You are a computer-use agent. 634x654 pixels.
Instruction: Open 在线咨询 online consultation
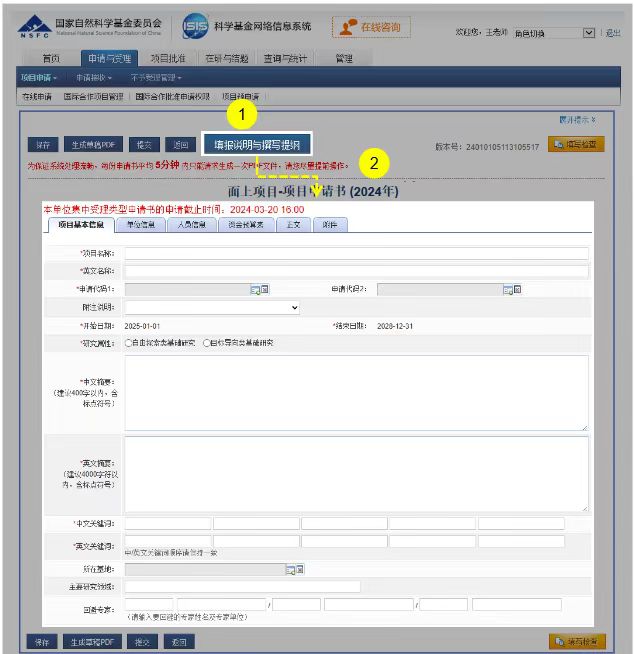[x=371, y=28]
